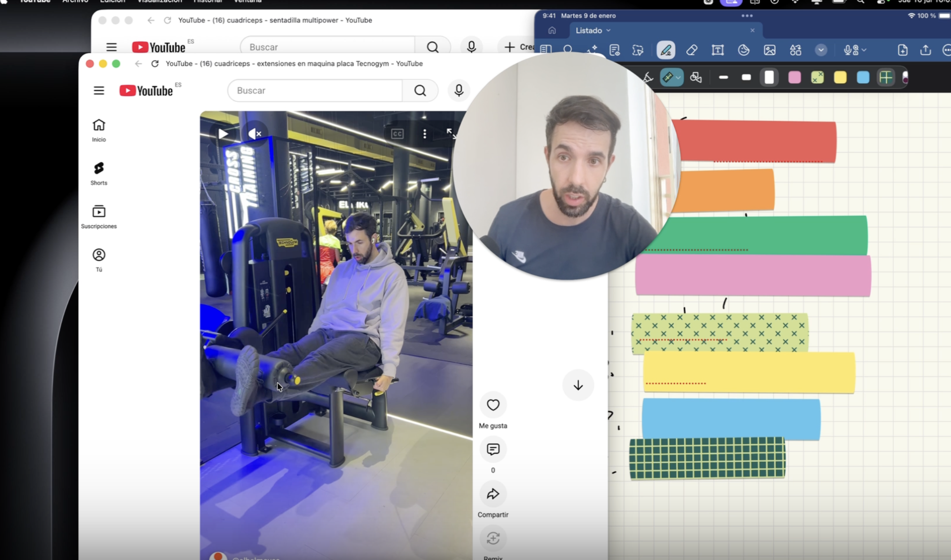Open the Short's three-dot options menu
This screenshot has height=560, width=951.
point(425,134)
